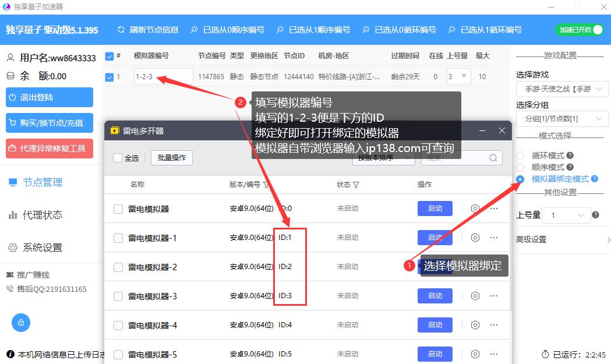Click 批量操作 button in 雷电多开器
The image size is (611, 364).
click(172, 158)
